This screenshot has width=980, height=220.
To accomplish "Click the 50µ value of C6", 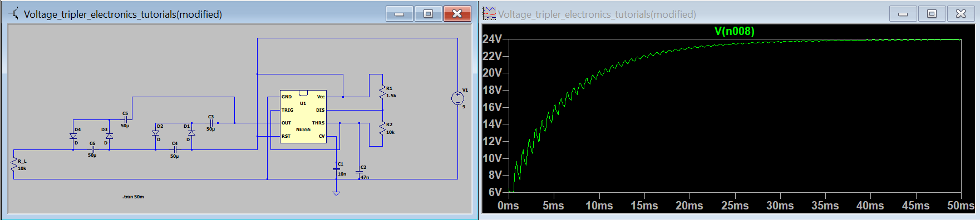I will tap(92, 156).
